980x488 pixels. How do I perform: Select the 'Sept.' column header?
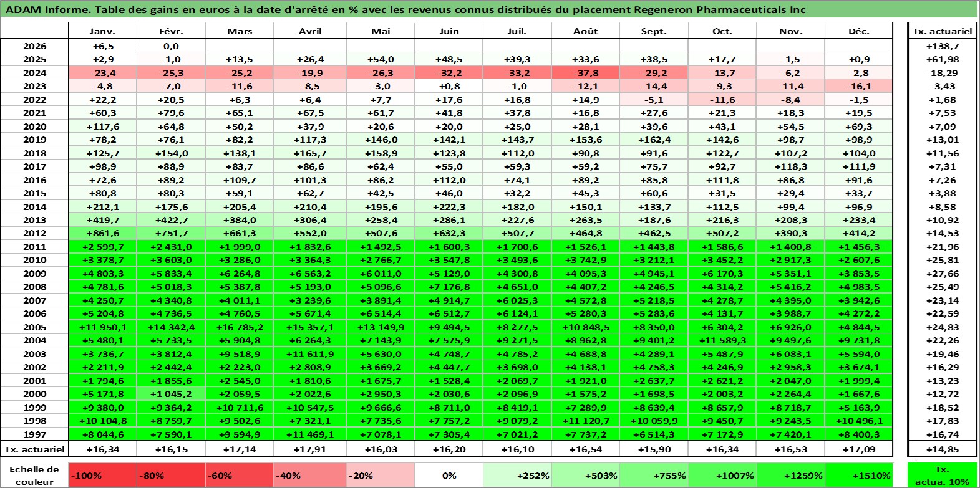point(654,31)
